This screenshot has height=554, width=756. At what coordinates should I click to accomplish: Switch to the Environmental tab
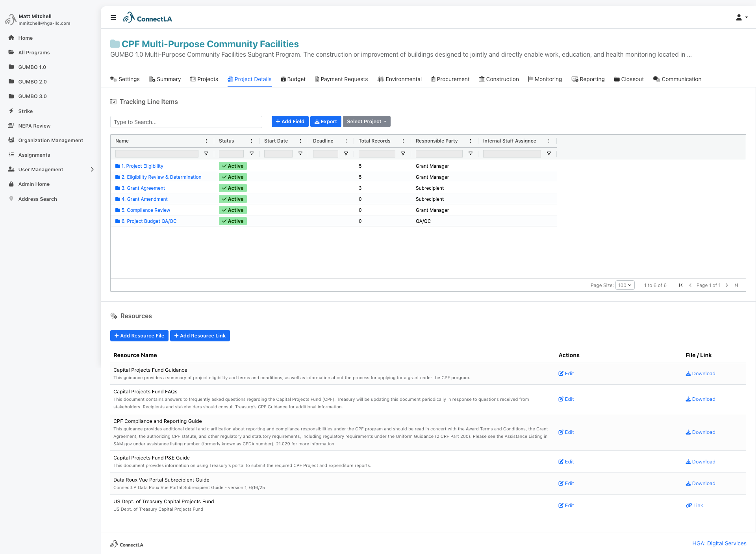pyautogui.click(x=399, y=79)
